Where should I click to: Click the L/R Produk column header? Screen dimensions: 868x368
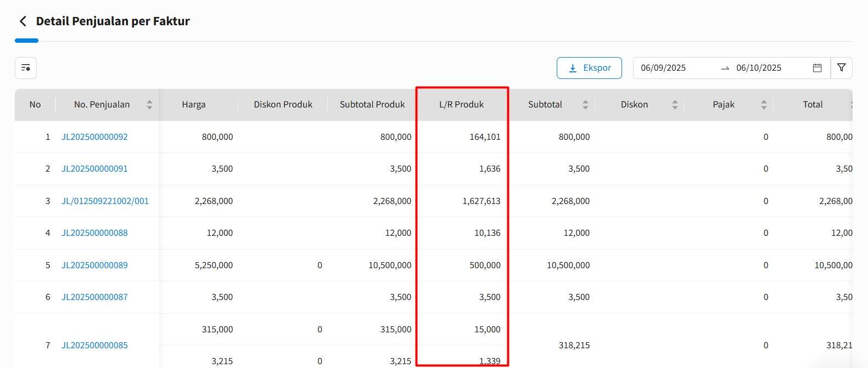[461, 105]
